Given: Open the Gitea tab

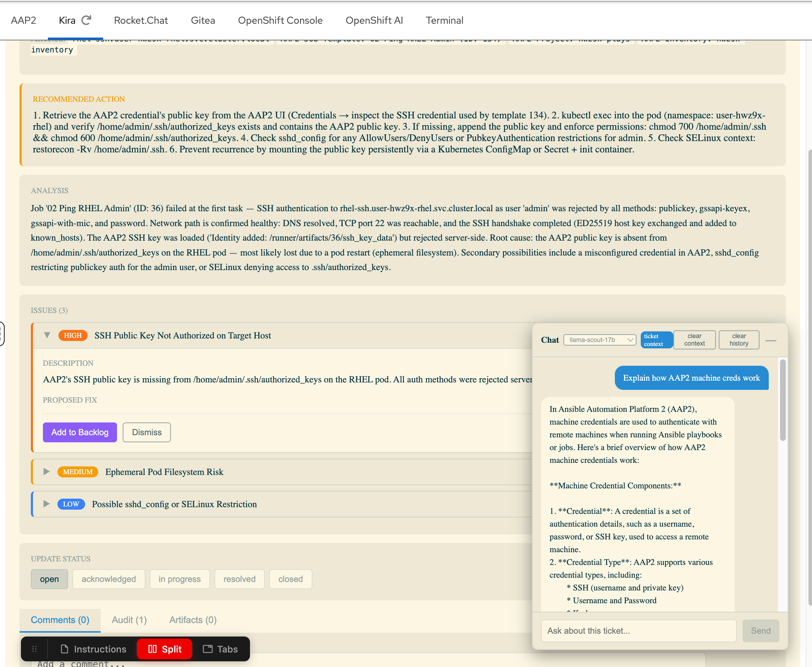Looking at the screenshot, I should (x=202, y=20).
